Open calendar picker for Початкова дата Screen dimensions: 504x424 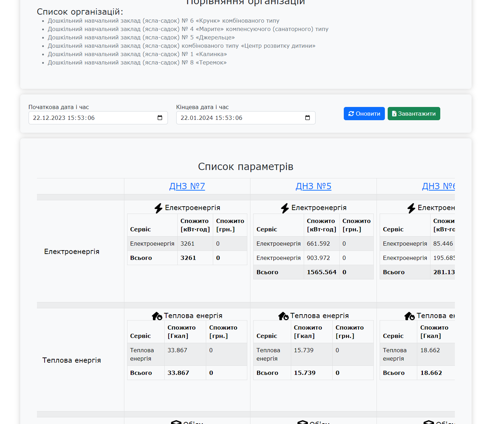[x=160, y=118]
